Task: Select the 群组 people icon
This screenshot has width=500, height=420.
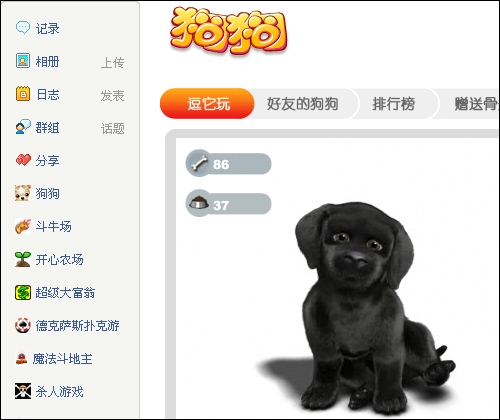Action: tap(23, 127)
